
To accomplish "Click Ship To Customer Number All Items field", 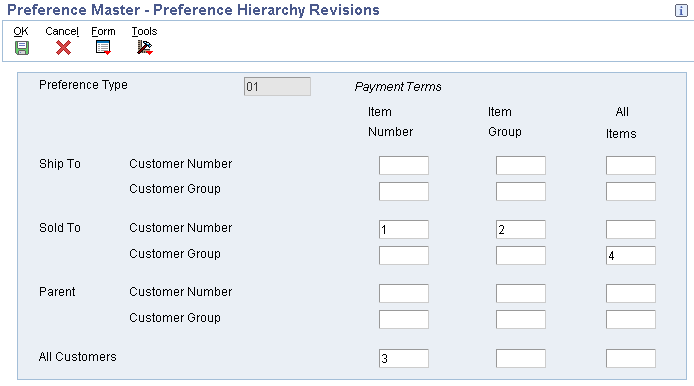I will 631,165.
